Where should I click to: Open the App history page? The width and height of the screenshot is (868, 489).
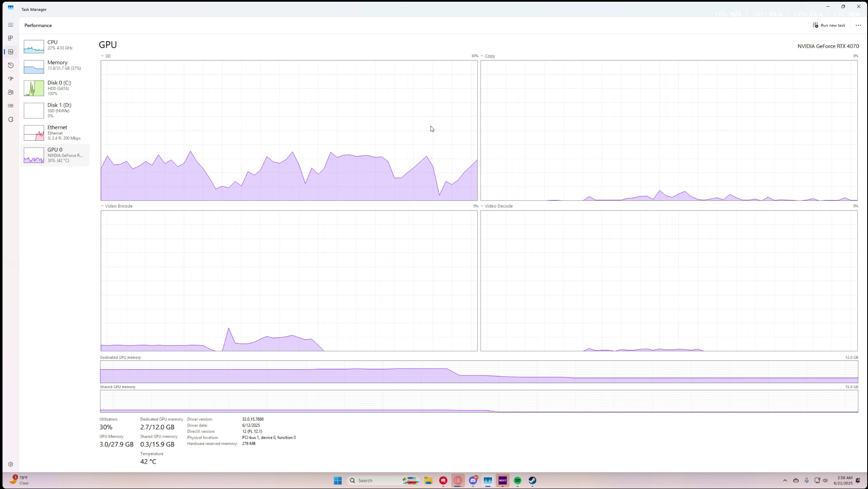pyautogui.click(x=10, y=66)
